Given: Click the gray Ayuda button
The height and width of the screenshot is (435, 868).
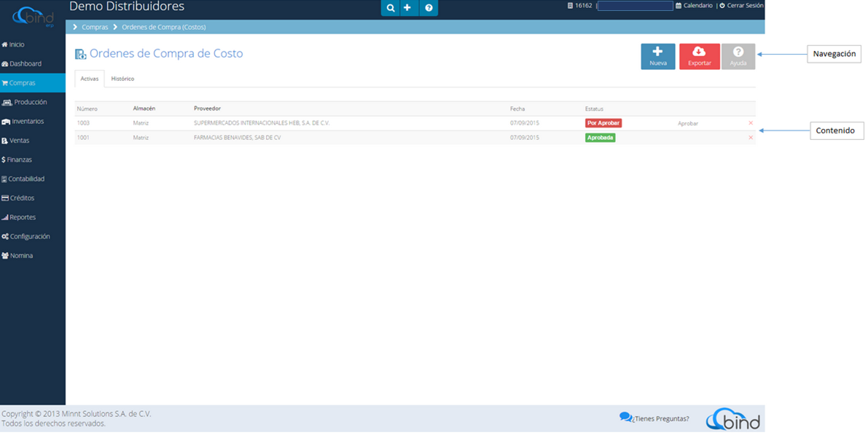Looking at the screenshot, I should pyautogui.click(x=738, y=56).
